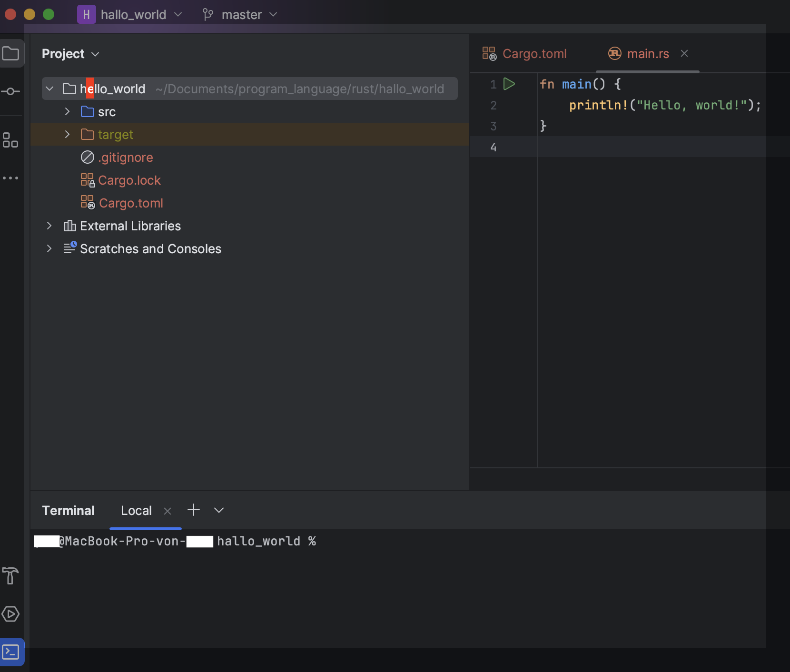This screenshot has width=790, height=672.
Task: Expand the target folder
Action: 67,134
